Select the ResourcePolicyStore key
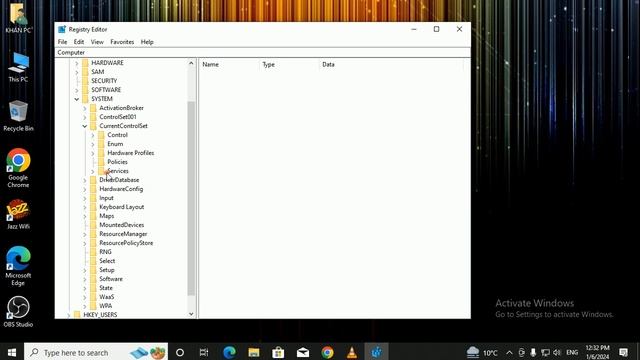 pyautogui.click(x=126, y=243)
